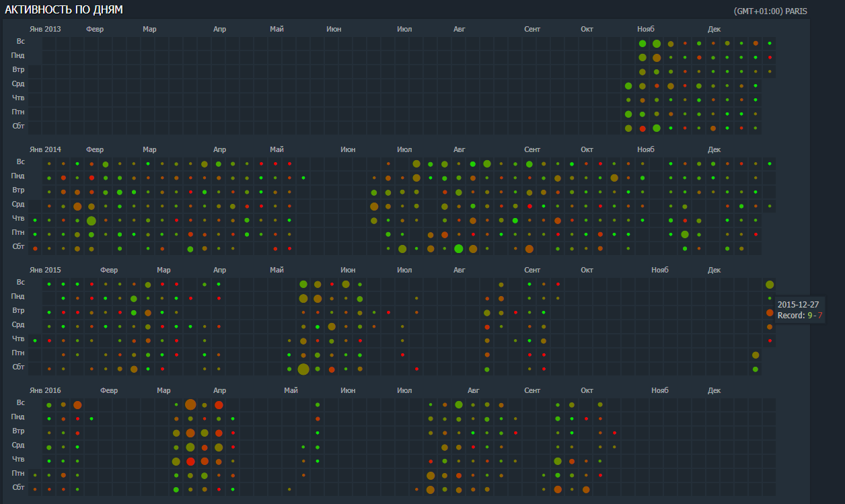Click the "Пнд" row label in the 2014 chart

(x=18, y=176)
